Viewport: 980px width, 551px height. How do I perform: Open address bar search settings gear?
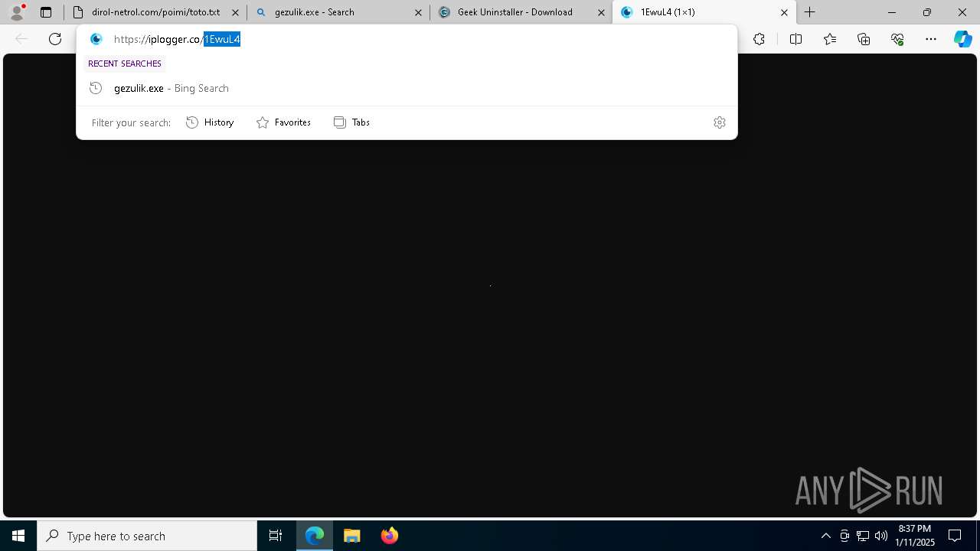pos(720,122)
